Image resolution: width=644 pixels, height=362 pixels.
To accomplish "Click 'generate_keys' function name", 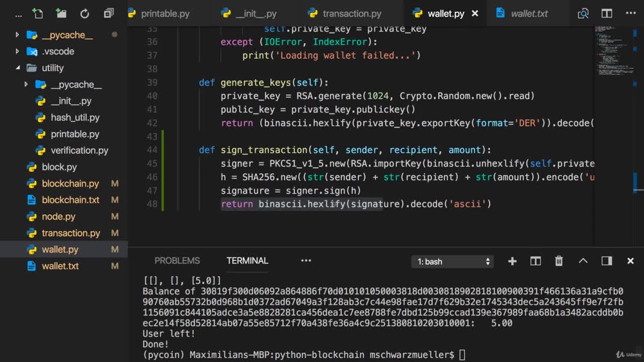I will tap(256, 82).
